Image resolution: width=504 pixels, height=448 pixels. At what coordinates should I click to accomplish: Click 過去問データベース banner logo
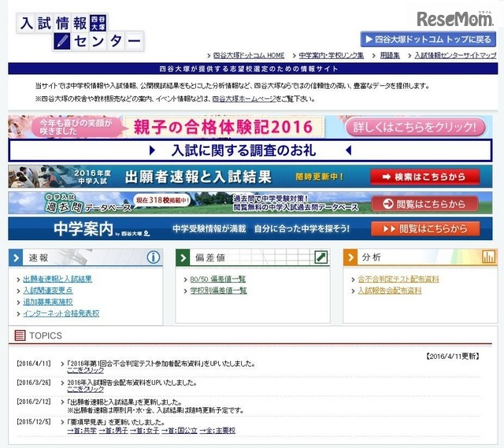[x=87, y=203]
